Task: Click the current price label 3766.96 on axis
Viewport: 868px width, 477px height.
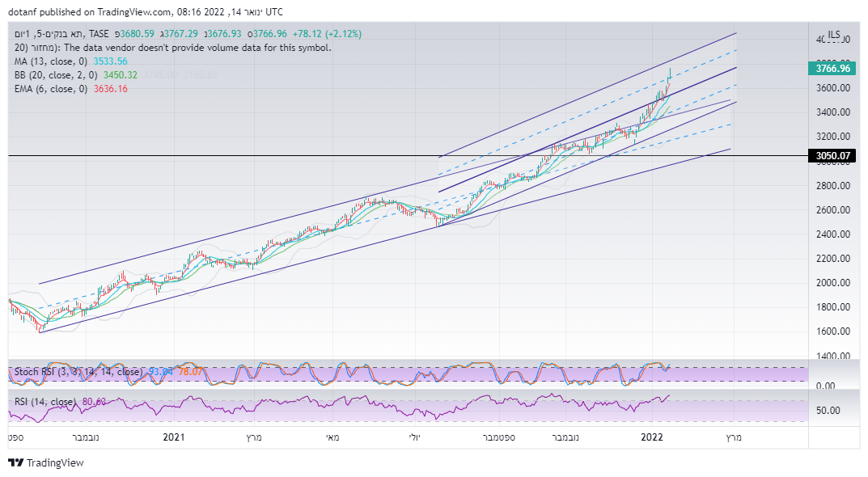Action: (x=833, y=69)
